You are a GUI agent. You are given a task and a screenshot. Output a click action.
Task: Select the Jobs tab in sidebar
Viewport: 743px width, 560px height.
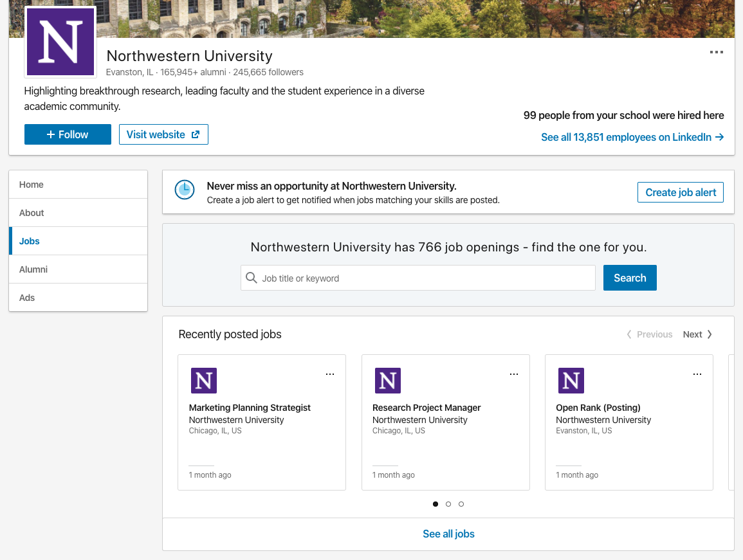78,241
